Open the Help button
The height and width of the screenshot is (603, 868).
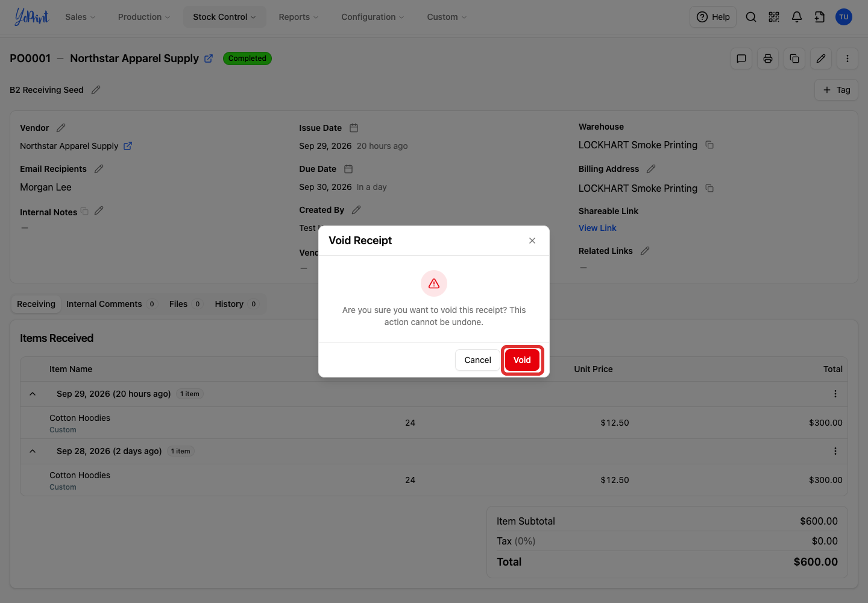[x=713, y=17]
